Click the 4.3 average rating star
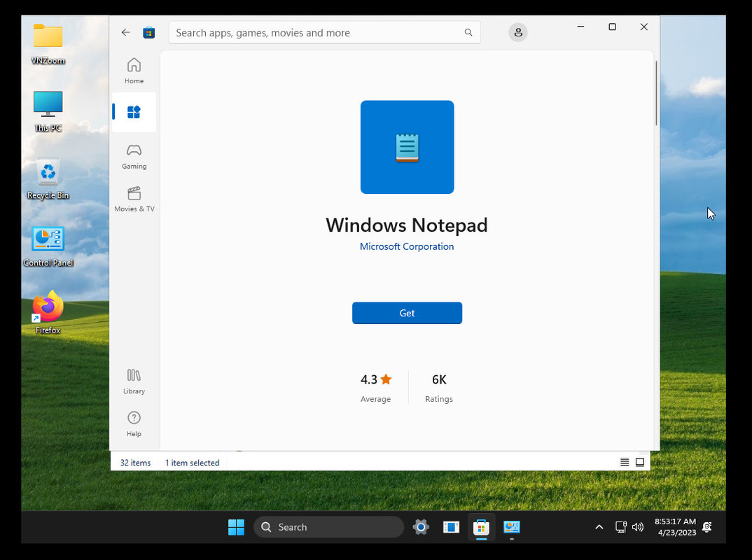The height and width of the screenshot is (560, 752). point(386,379)
